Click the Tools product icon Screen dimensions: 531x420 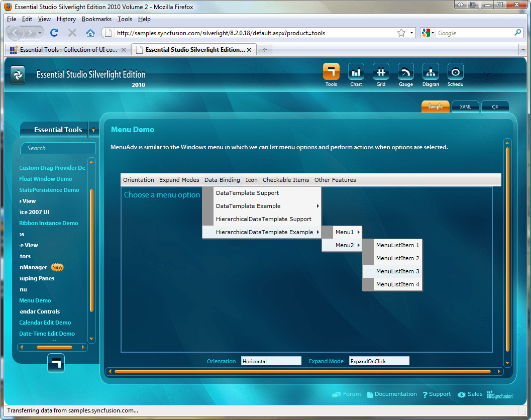(x=331, y=72)
